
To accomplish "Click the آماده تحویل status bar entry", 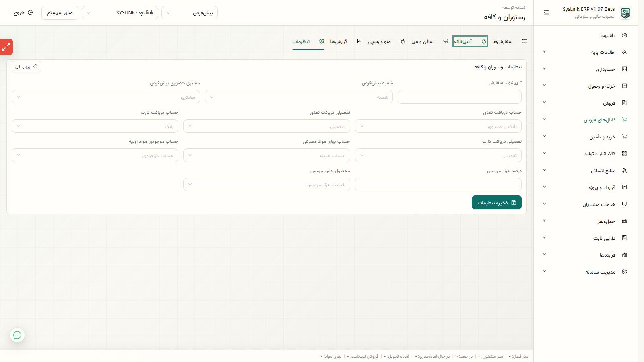I will click(x=397, y=356).
